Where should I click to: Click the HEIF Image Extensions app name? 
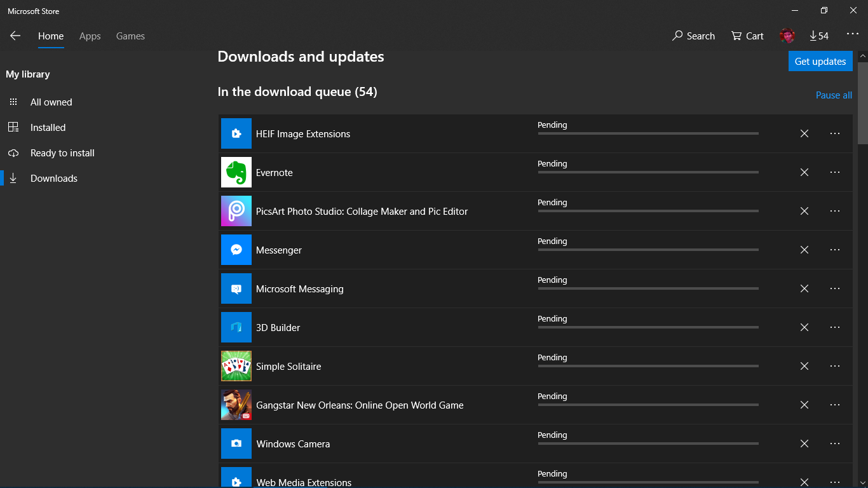[x=303, y=134]
